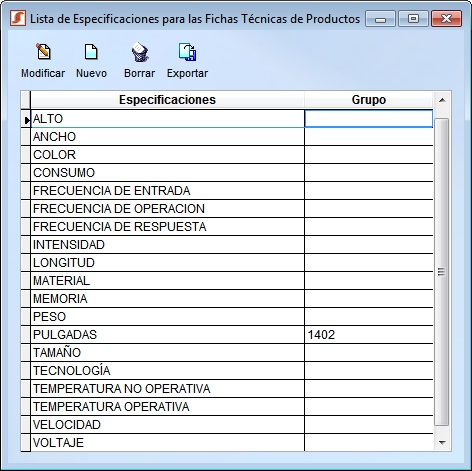Click the Nuevo blank page icon

(x=91, y=52)
